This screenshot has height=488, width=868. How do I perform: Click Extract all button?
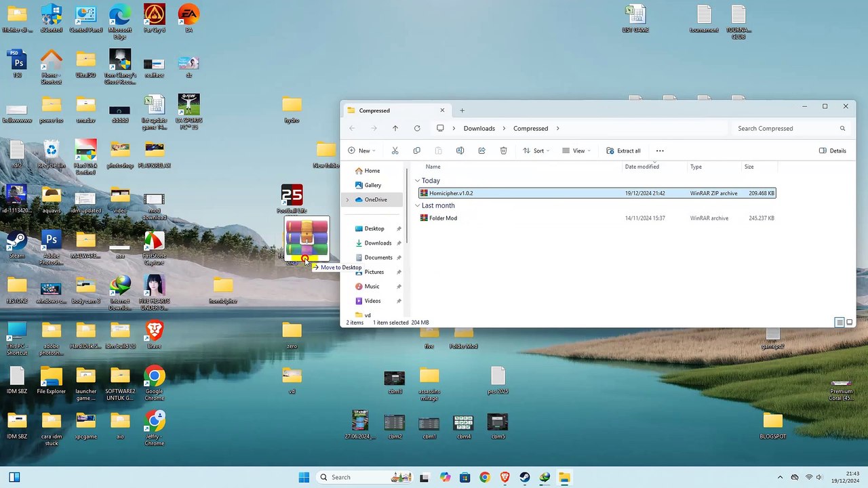pos(623,150)
